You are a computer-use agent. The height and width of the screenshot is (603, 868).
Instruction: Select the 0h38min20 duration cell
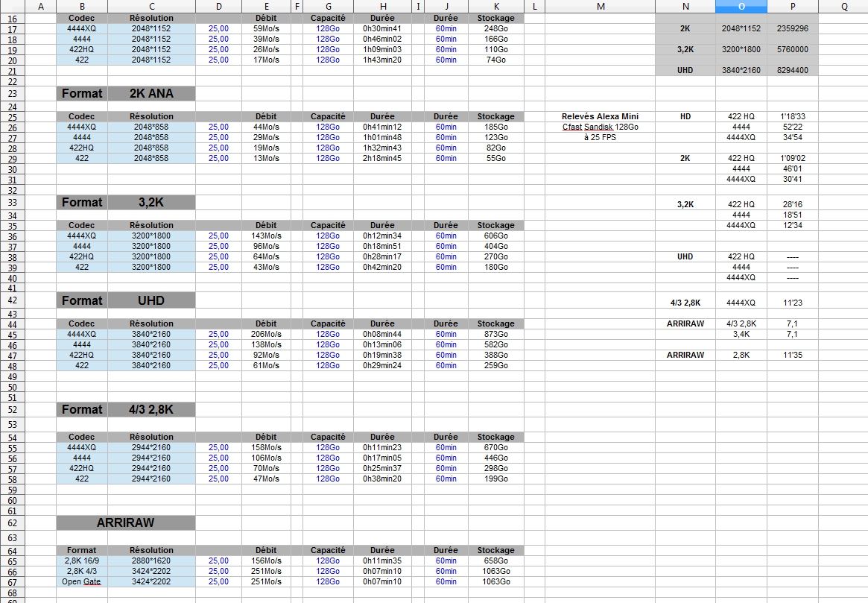click(382, 479)
